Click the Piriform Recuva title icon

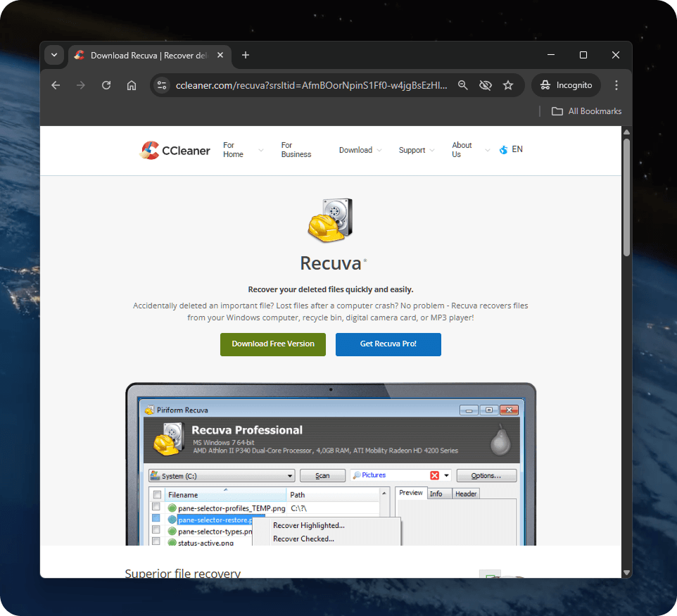[149, 410]
